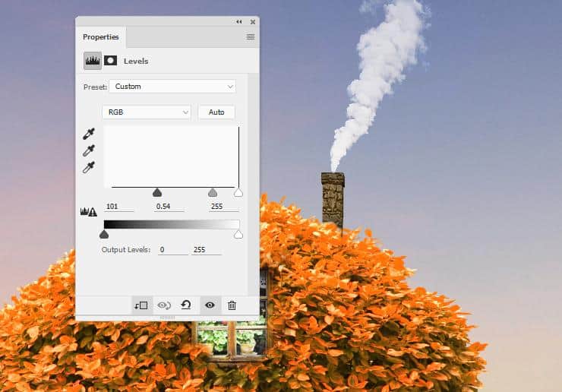The image size is (562, 392).
Task: Click the output white level field 255
Action: 205,249
